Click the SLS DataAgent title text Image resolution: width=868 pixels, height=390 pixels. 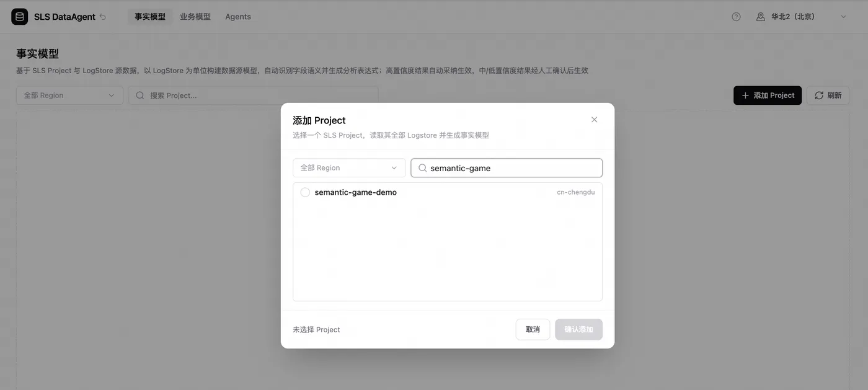(x=64, y=17)
